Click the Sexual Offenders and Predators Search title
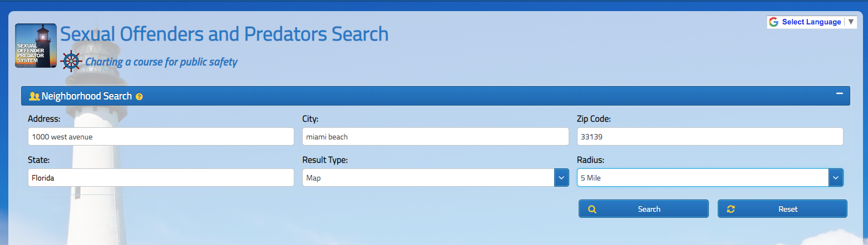This screenshot has height=245, width=868. (224, 34)
